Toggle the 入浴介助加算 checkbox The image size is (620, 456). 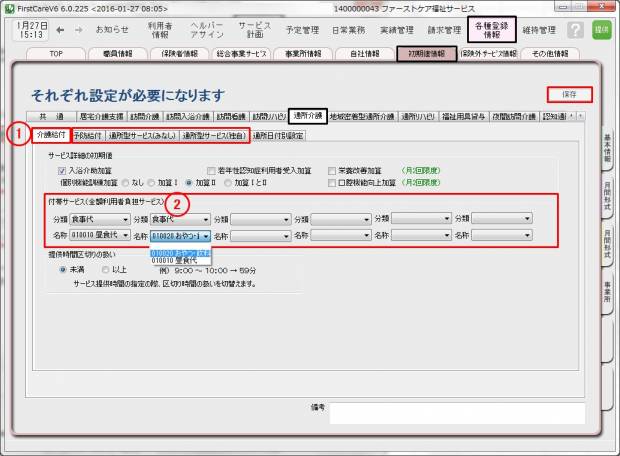[x=63, y=171]
